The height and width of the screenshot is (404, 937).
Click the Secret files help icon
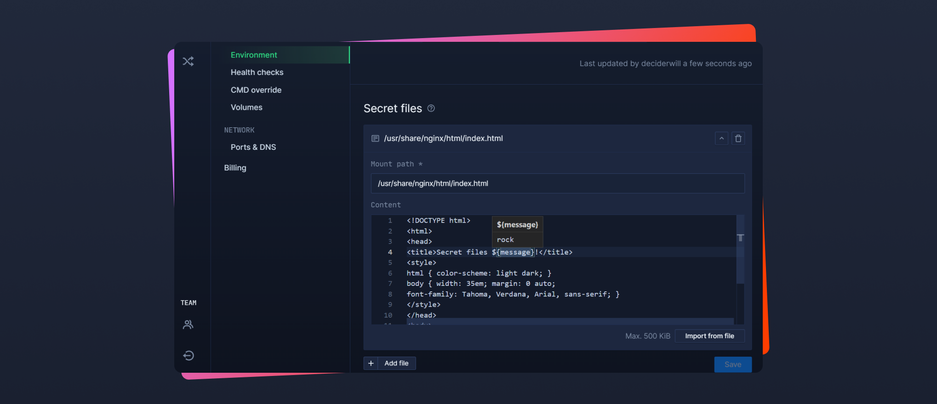[x=431, y=109]
